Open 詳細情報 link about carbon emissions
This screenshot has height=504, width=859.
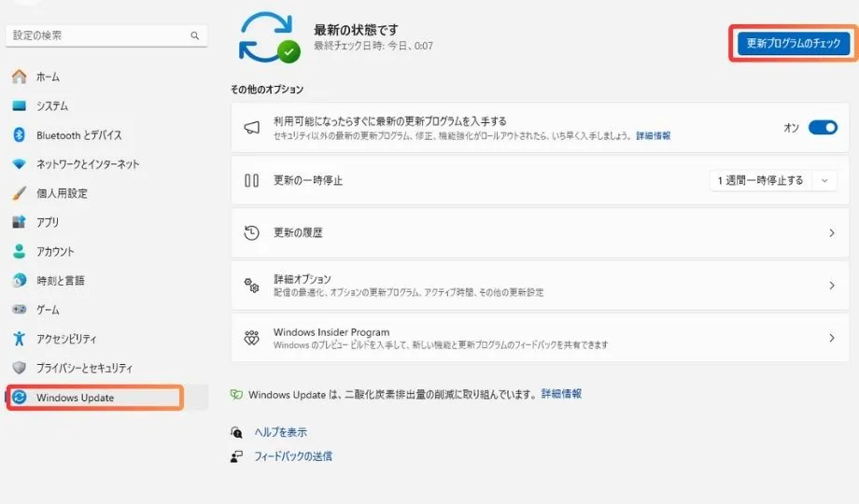pos(561,394)
